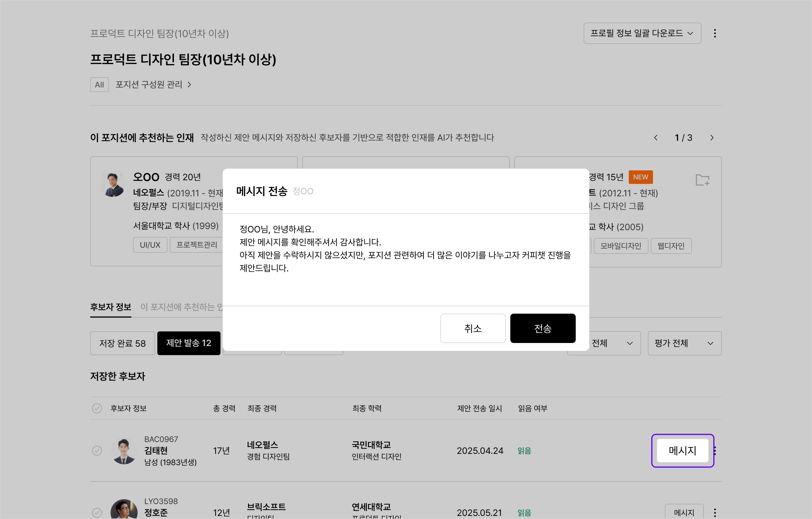Screen dimensions: 812x519
Task: Click 취소 to cancel the message
Action: click(473, 328)
